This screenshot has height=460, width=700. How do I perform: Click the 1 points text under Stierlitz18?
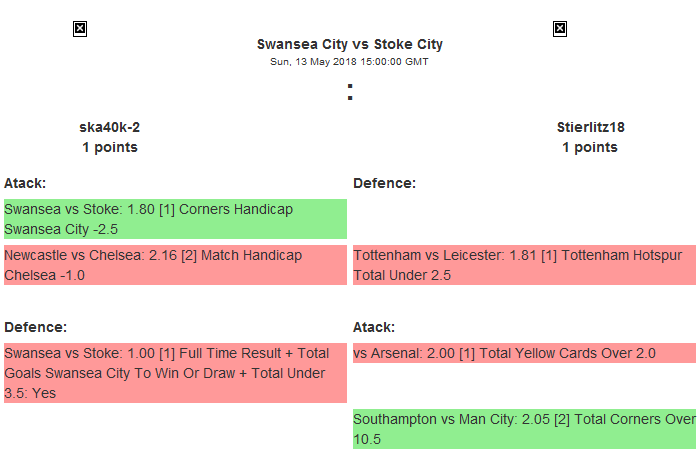(x=589, y=147)
